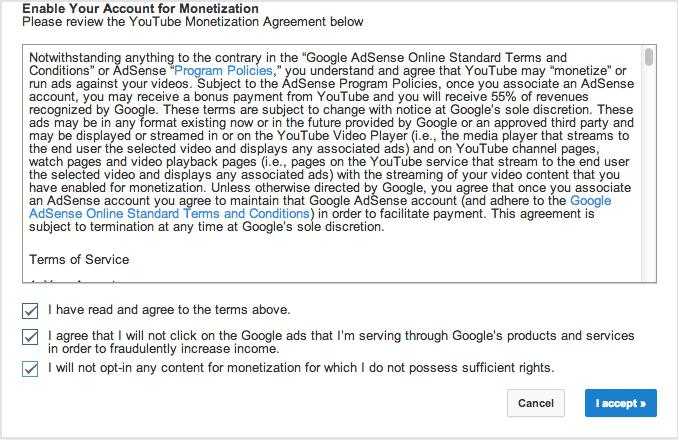
Task: Toggle the no fraudulent ad clicks checkbox
Action: click(x=30, y=337)
